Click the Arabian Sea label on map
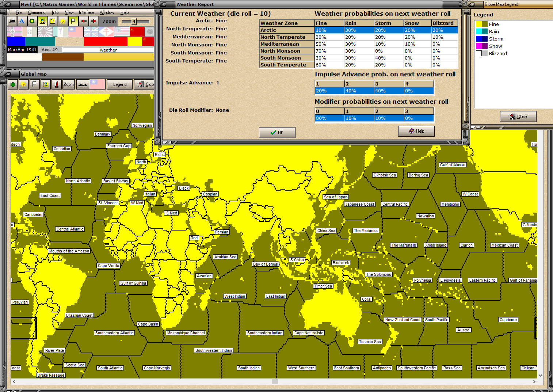The image size is (553, 392). click(x=225, y=257)
